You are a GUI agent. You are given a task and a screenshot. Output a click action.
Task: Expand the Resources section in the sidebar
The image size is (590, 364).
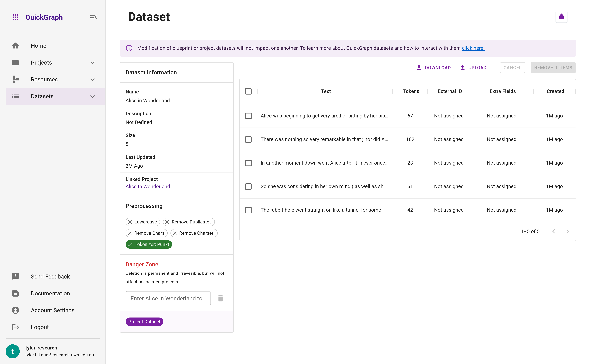tap(93, 79)
